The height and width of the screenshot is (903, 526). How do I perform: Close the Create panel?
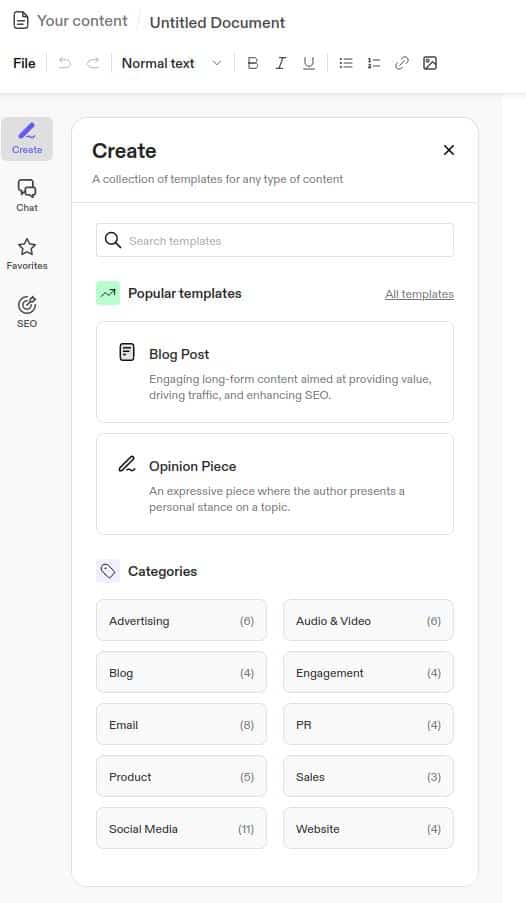449,150
